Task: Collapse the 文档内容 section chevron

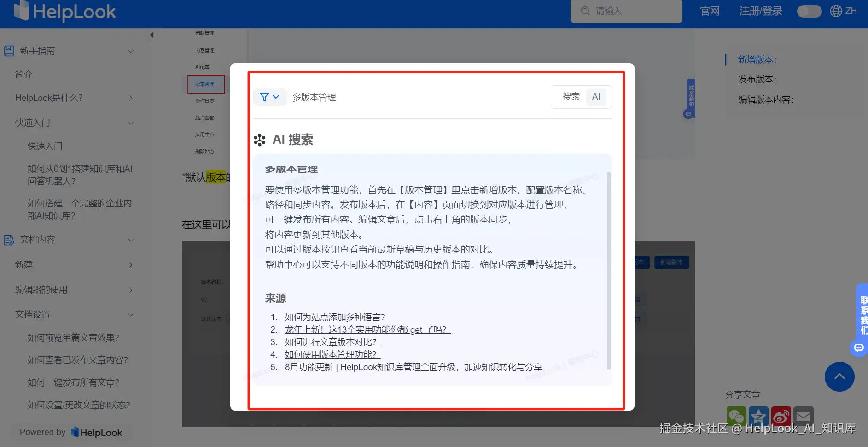Action: coord(131,240)
